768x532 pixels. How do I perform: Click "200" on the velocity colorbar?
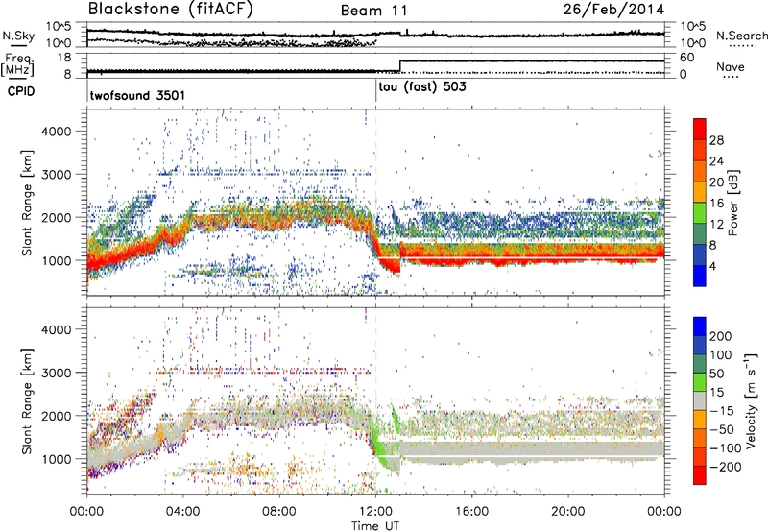[x=721, y=336]
